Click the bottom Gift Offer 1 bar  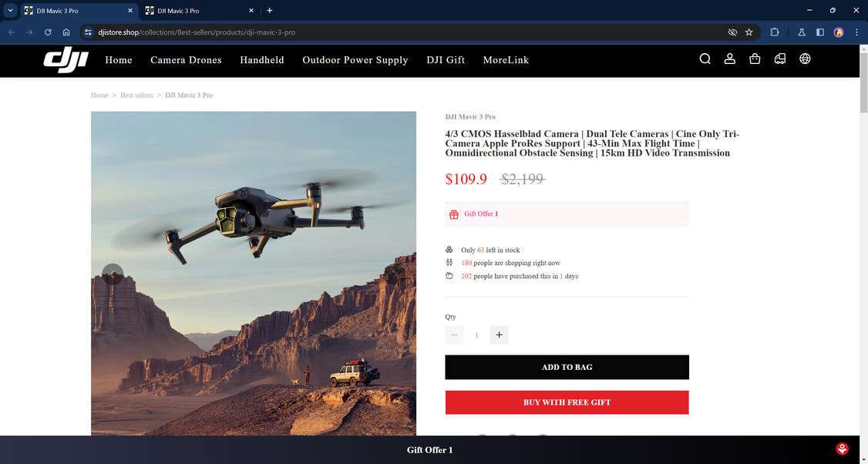tap(429, 449)
